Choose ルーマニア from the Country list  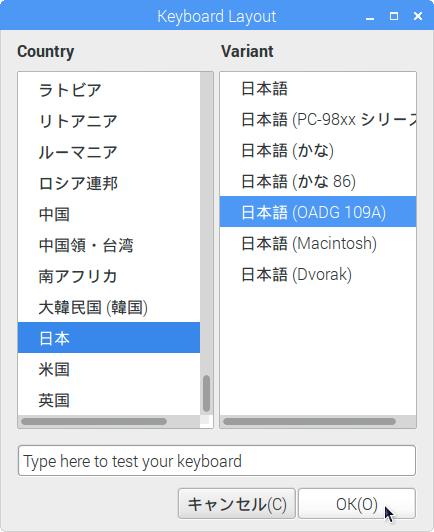click(109, 152)
